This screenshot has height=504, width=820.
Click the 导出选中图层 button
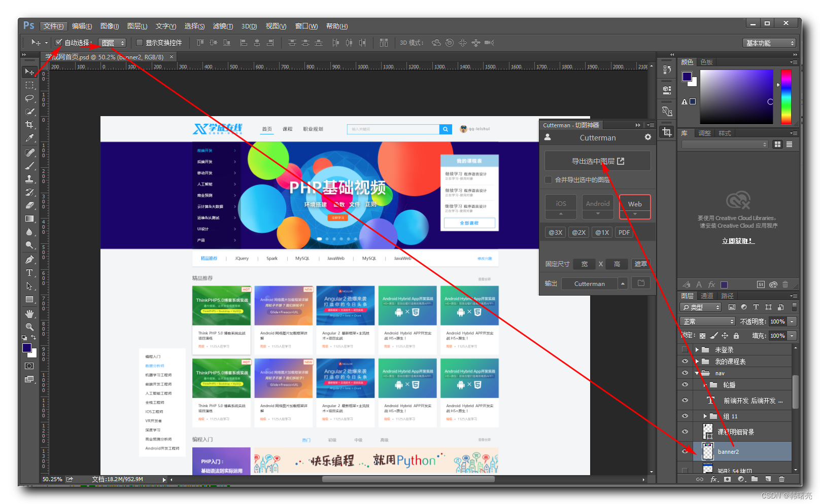coord(597,161)
